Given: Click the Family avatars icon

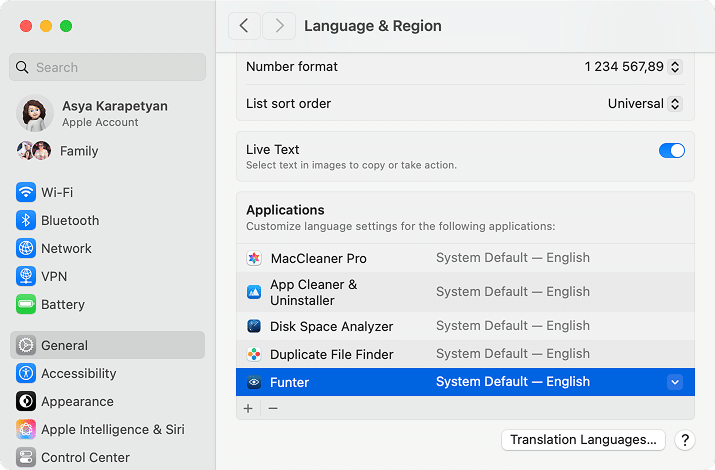Looking at the screenshot, I should click(x=34, y=150).
